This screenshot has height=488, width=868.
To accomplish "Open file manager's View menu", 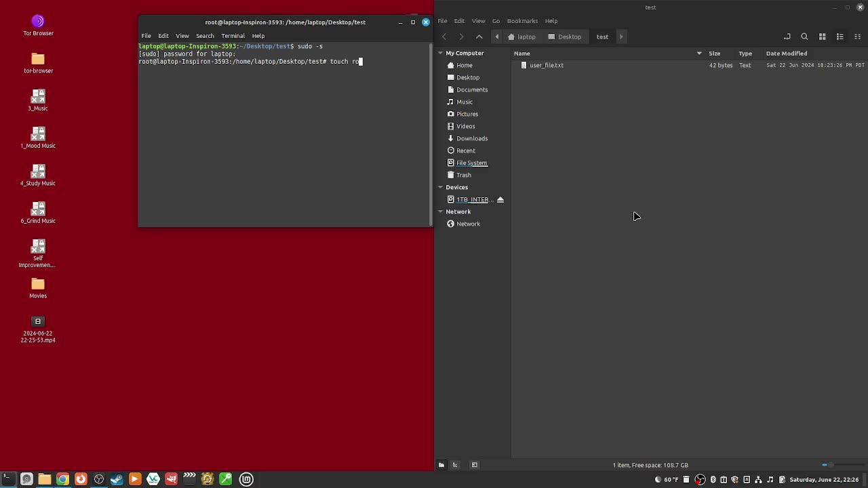I will [478, 21].
